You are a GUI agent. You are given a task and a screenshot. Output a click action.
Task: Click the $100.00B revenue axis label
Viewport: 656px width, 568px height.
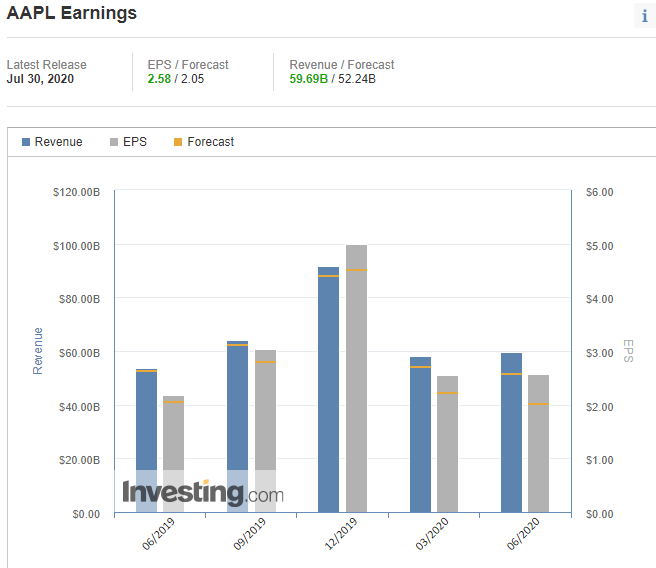point(77,246)
